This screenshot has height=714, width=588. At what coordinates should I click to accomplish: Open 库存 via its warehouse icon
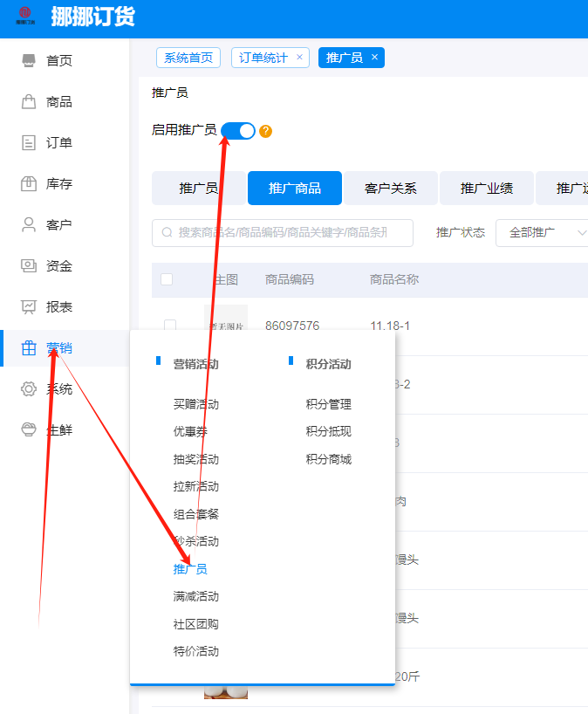29,183
